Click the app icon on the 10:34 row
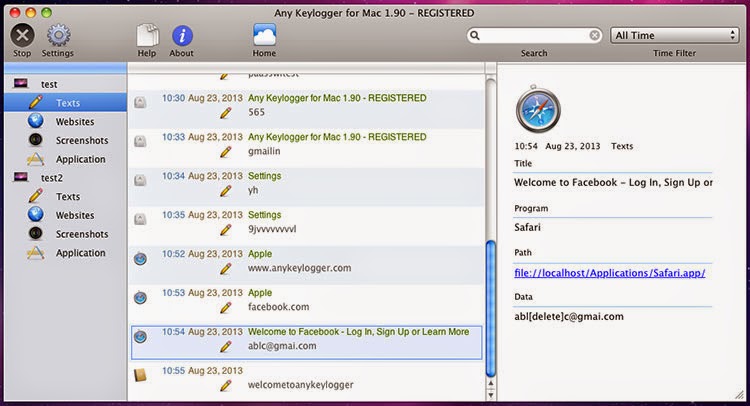750x406 pixels. [140, 180]
